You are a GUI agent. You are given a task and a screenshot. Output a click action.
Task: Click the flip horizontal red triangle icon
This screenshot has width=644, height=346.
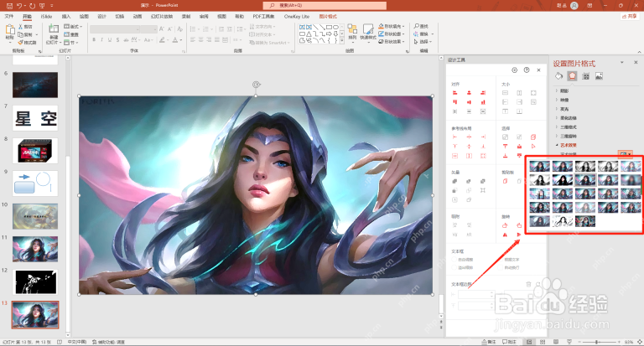[519, 235]
